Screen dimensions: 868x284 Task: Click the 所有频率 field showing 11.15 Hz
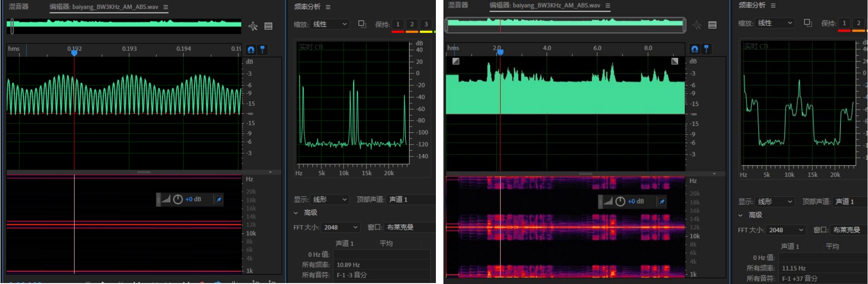tap(822, 268)
